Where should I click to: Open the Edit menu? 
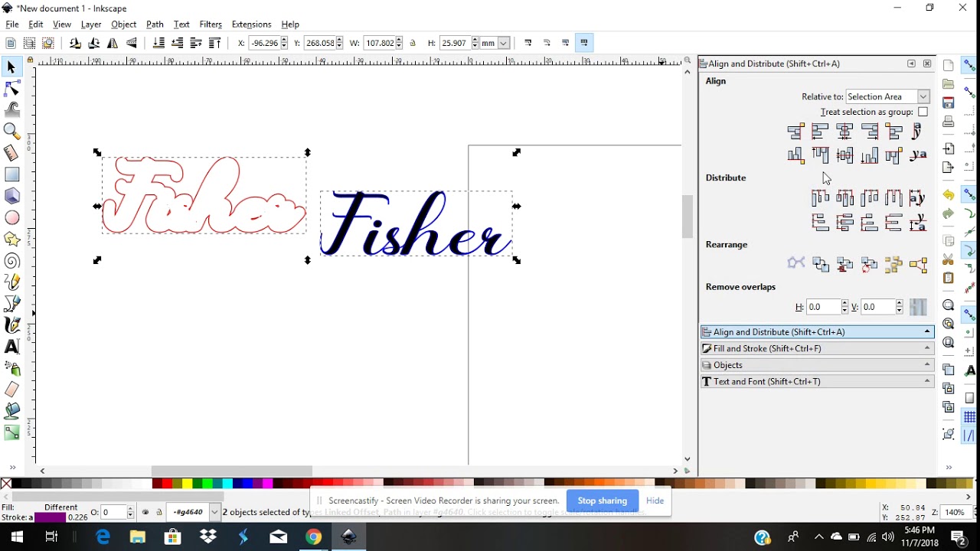(x=36, y=24)
